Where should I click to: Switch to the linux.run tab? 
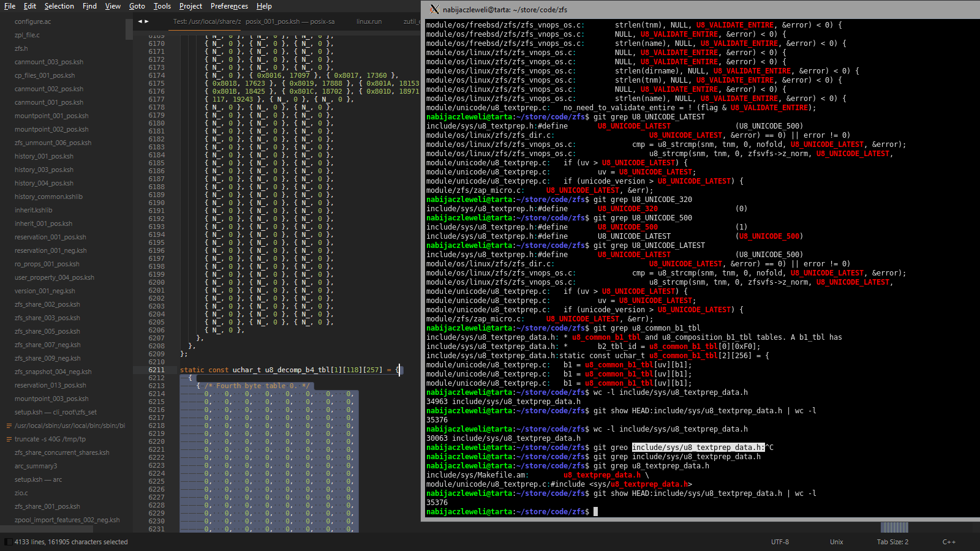tap(369, 21)
